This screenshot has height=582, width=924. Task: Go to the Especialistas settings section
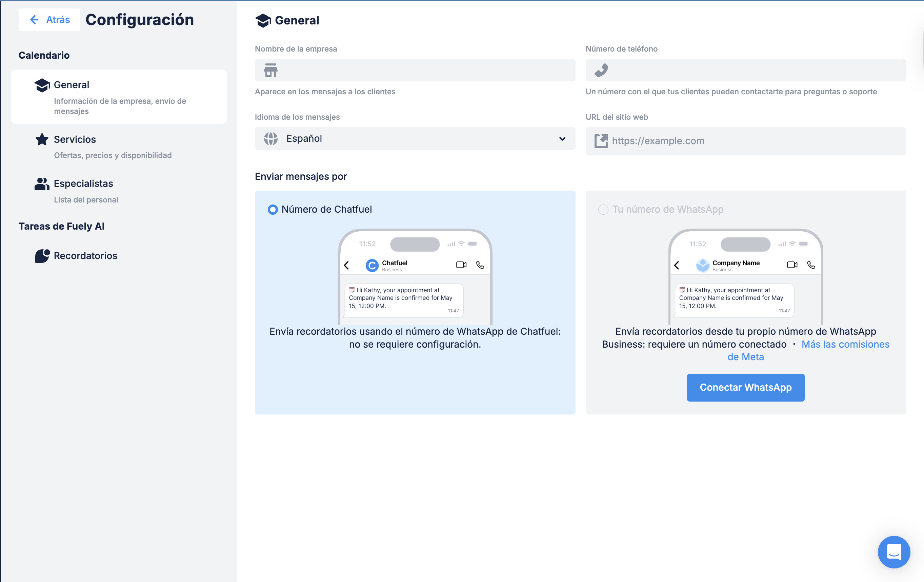83,184
